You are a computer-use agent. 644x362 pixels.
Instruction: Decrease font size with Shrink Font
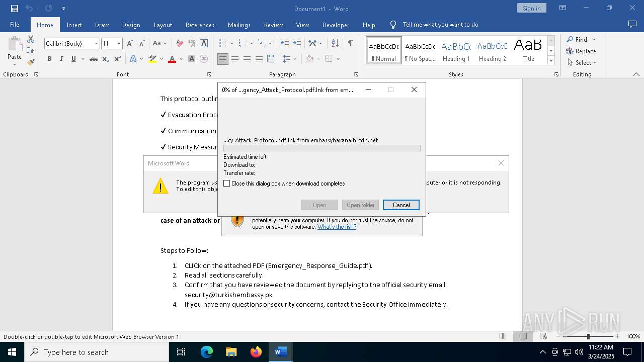(x=142, y=44)
